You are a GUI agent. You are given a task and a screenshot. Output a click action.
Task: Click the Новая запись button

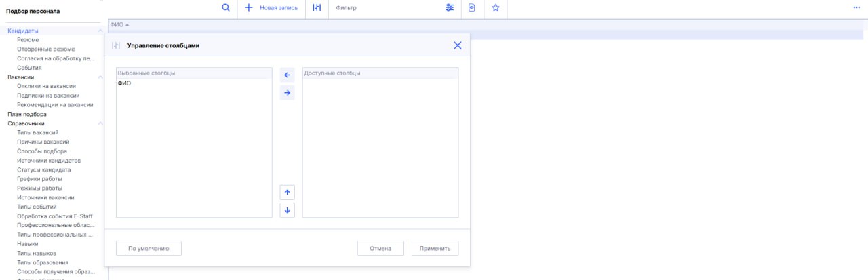coord(271,7)
